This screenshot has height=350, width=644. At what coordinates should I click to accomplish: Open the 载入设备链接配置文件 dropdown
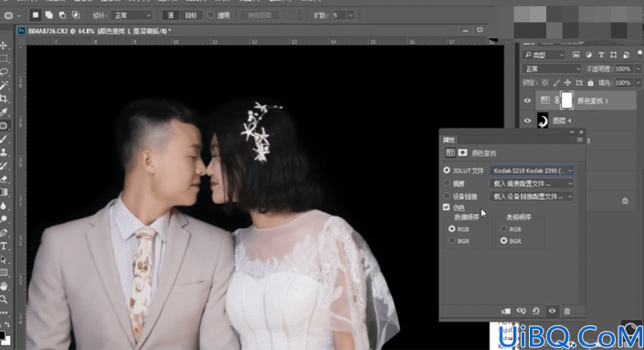tap(532, 196)
